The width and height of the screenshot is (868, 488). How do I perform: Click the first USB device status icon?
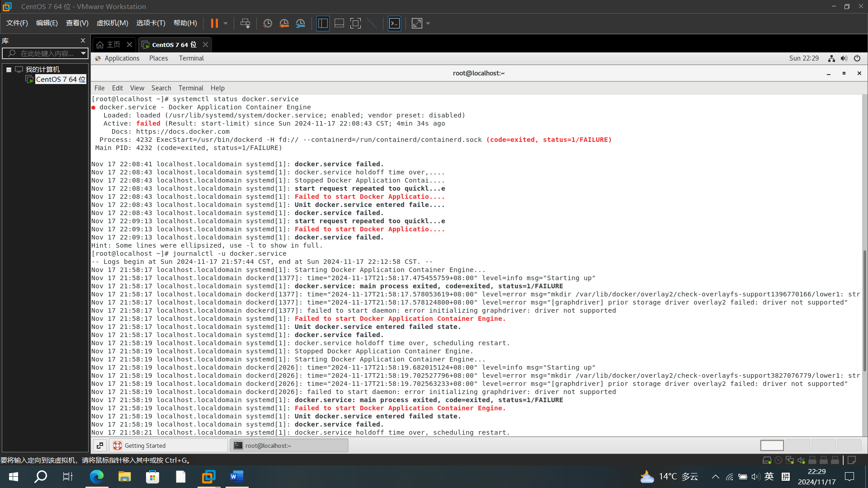[x=812, y=460]
